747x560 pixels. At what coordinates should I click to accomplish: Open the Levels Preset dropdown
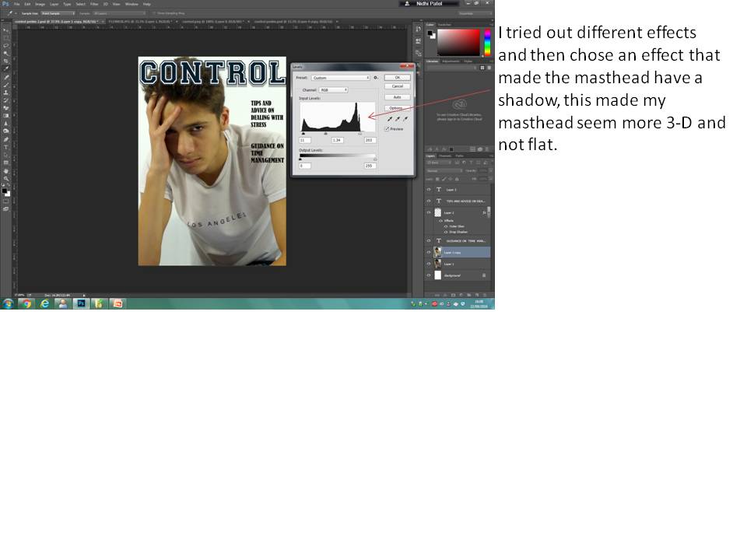(x=340, y=78)
